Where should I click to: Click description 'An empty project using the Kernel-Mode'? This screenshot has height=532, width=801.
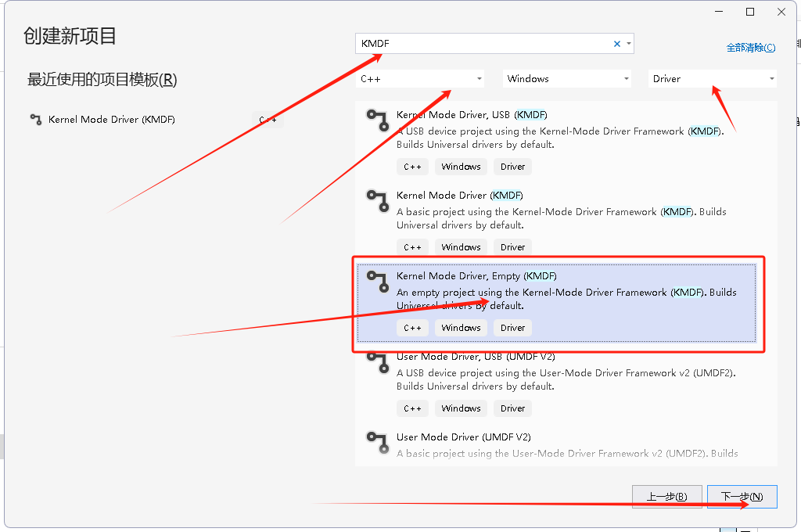[566, 299]
